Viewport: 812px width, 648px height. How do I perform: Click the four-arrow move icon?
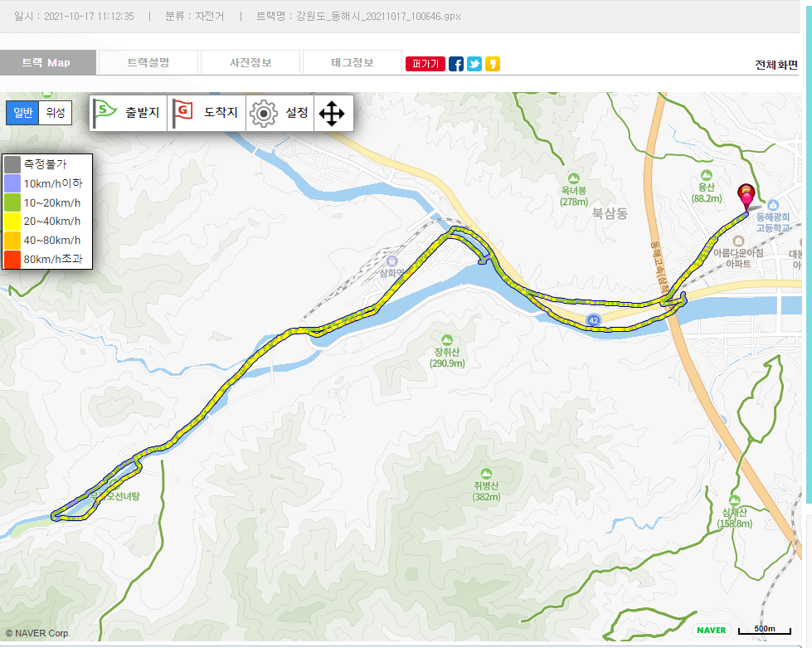332,113
